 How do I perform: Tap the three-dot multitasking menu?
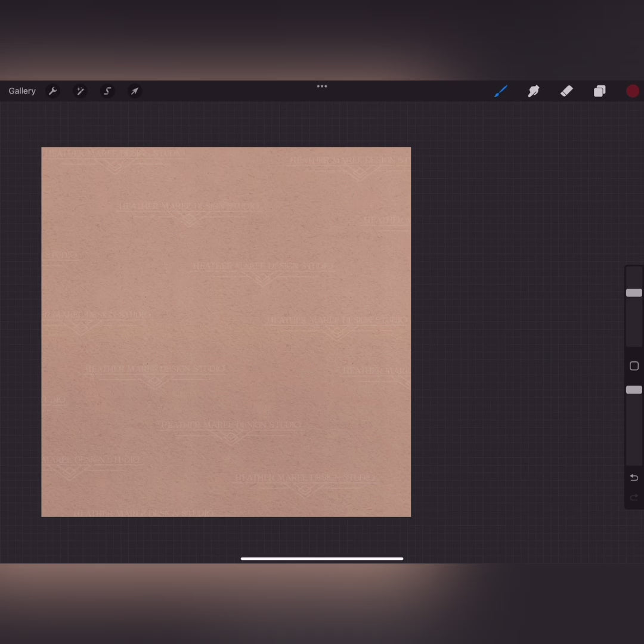click(x=322, y=86)
